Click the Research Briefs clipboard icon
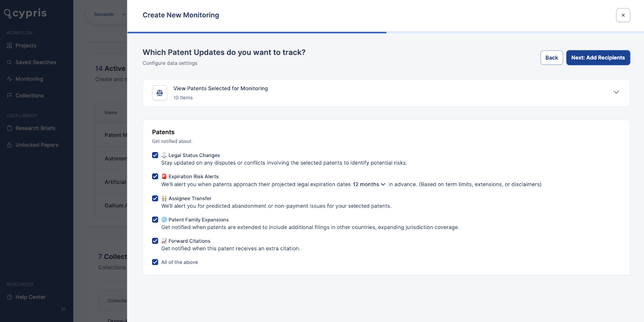644x322 pixels. click(x=10, y=128)
